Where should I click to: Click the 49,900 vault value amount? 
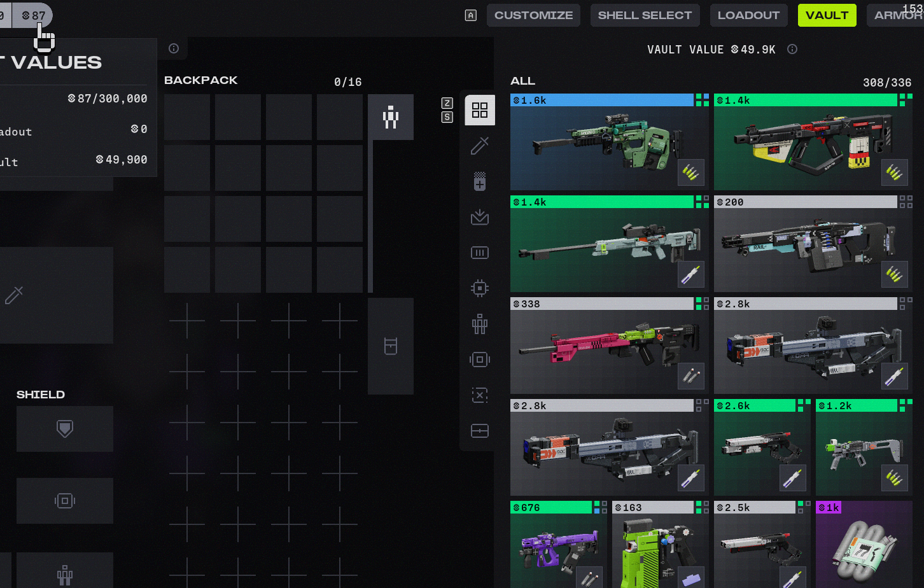[x=122, y=160]
